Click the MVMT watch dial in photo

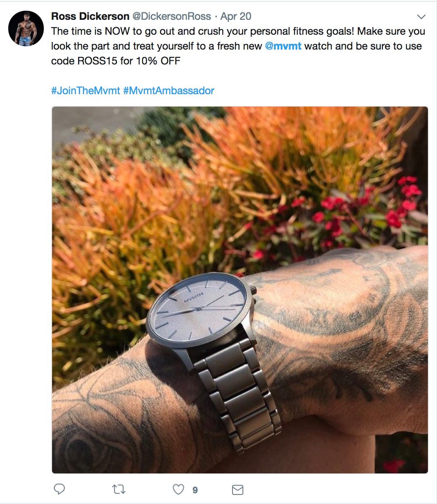click(x=198, y=308)
